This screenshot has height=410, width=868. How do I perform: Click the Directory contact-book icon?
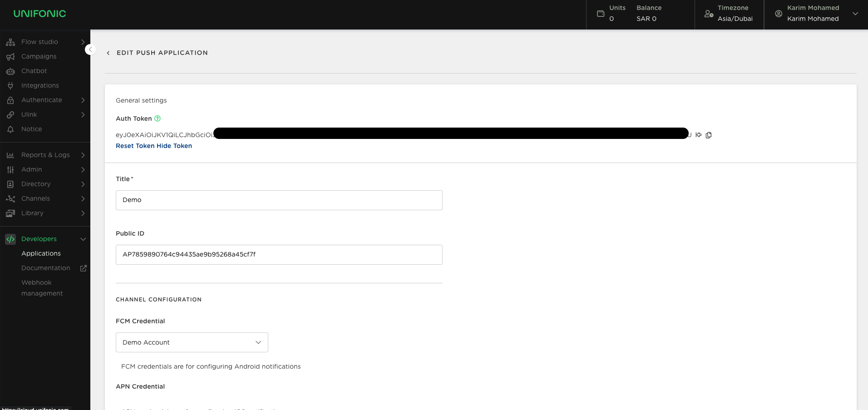coord(10,184)
